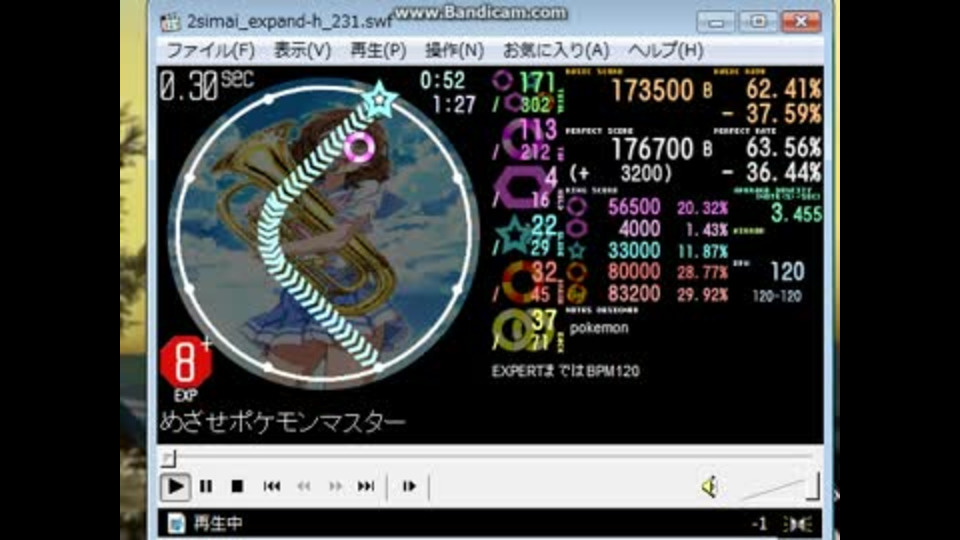
Task: Open the お気に入り(A) menu
Action: tap(556, 51)
